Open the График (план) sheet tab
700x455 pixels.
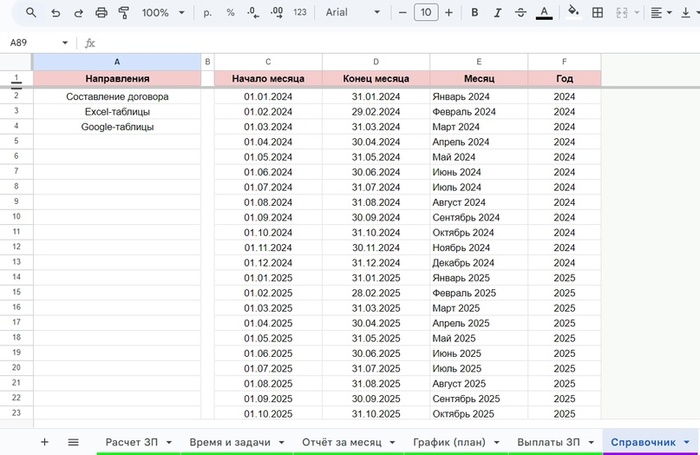pyautogui.click(x=451, y=441)
